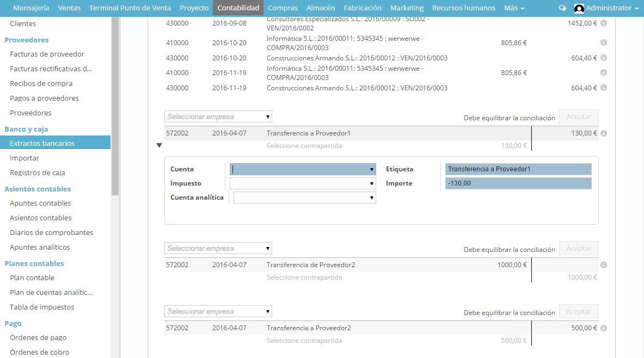Open the Impuesto dropdown field
Screen dimensions: 644x358
[303, 183]
